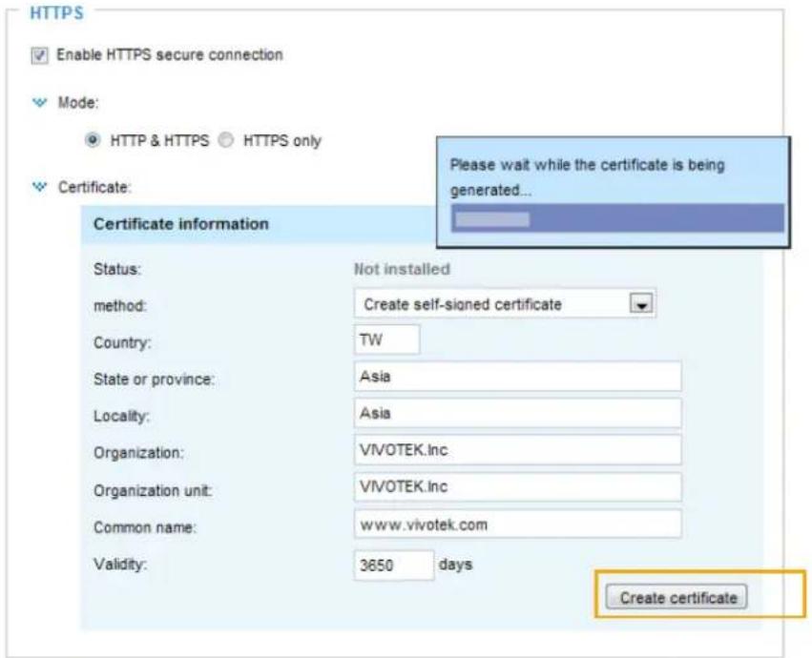
Task: Click the Organization input field
Action: tap(518, 450)
